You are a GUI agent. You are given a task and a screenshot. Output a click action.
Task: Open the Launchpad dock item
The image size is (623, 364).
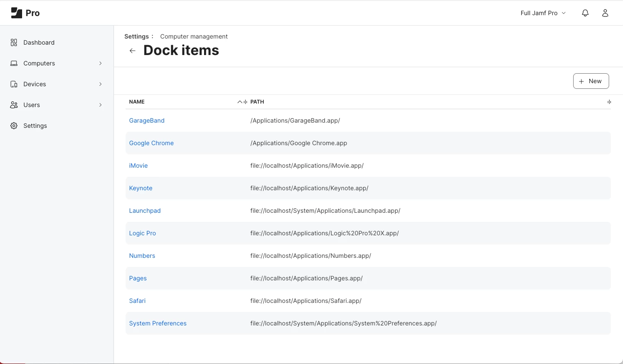(x=145, y=211)
